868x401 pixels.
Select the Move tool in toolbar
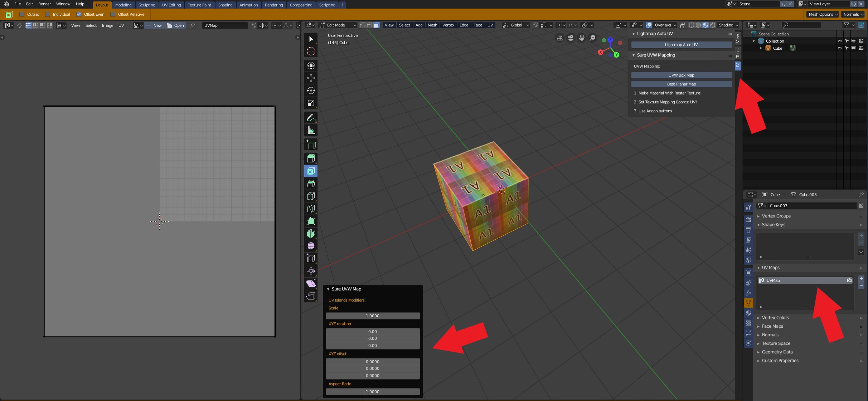tap(311, 78)
